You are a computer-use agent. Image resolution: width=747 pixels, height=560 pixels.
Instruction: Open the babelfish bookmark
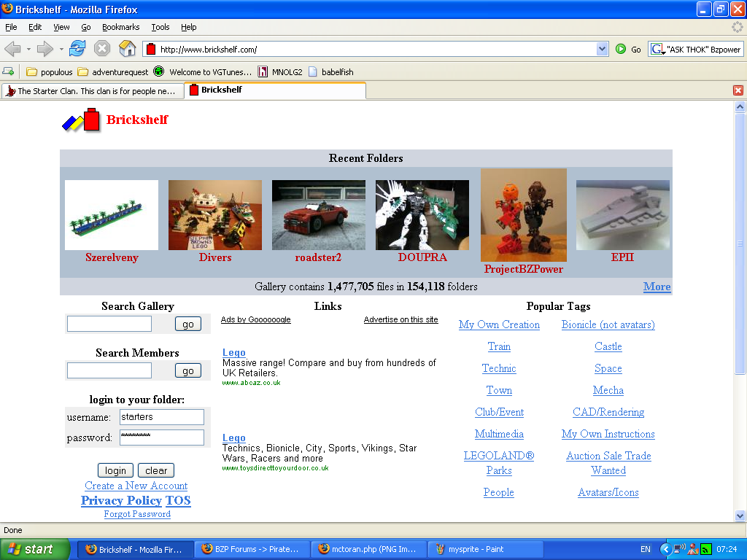tap(335, 72)
